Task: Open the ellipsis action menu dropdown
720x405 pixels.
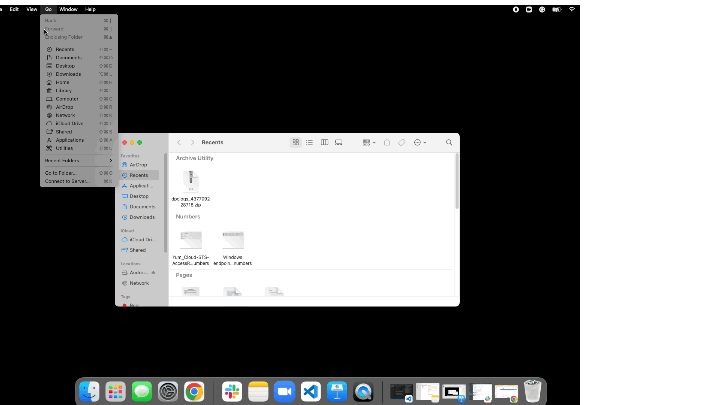Action: tap(419, 143)
